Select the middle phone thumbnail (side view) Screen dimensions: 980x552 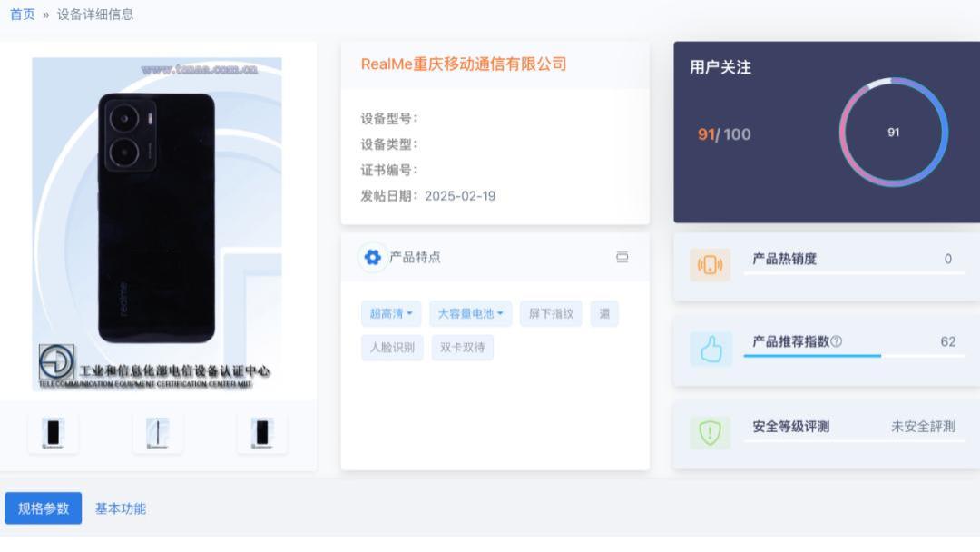(x=158, y=432)
